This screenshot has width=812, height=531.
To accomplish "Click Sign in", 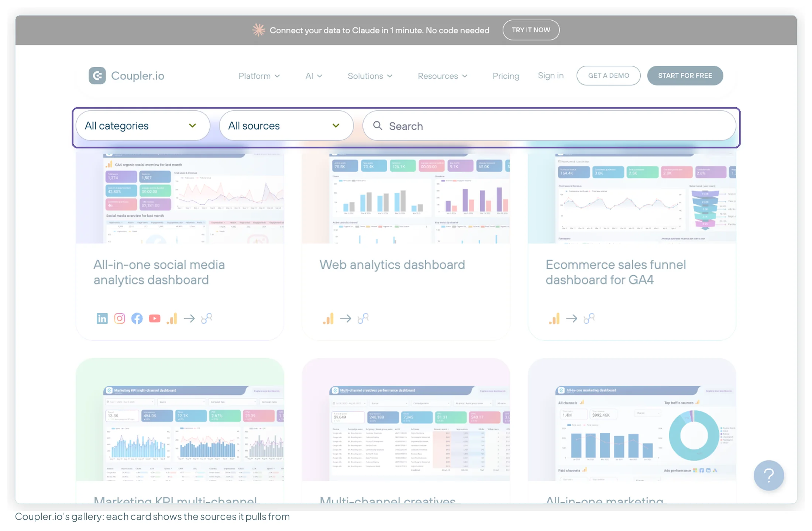I will click(551, 76).
